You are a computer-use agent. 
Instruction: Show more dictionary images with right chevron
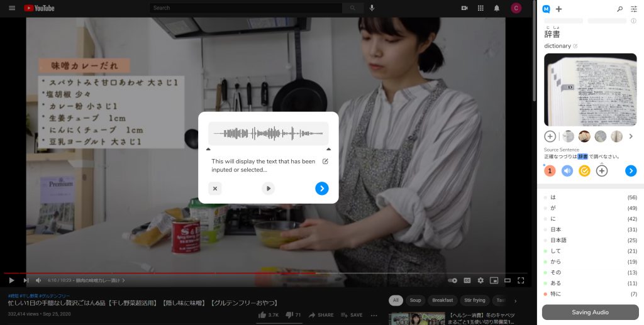point(631,136)
